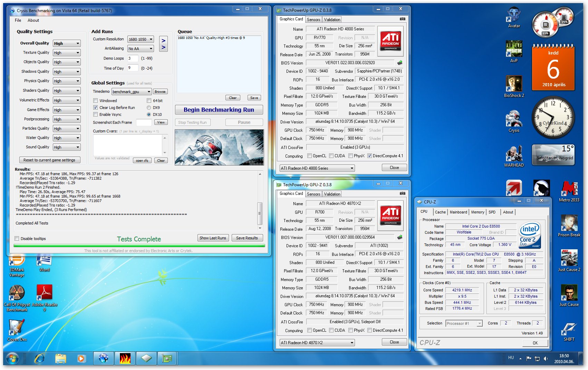588x370 pixels.
Task: Open the File menu in Crysis Benchmarking
Action: 18,20
